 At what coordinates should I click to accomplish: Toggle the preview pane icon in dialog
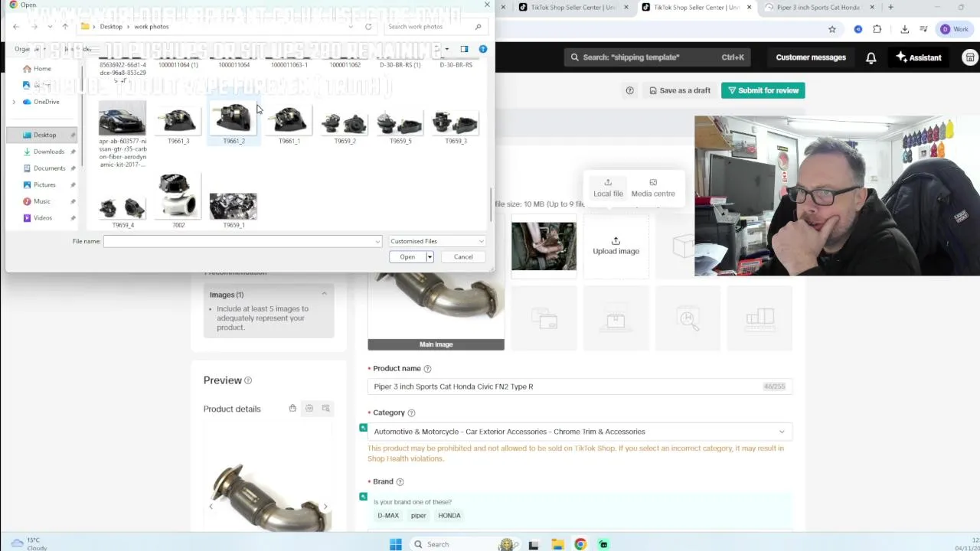click(464, 49)
